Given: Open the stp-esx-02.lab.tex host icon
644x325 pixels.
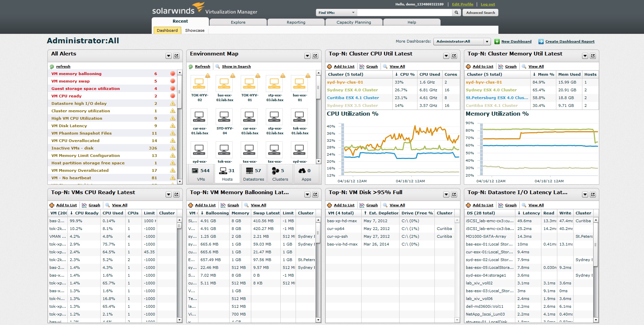Looking at the screenshot, I should coord(274,116).
